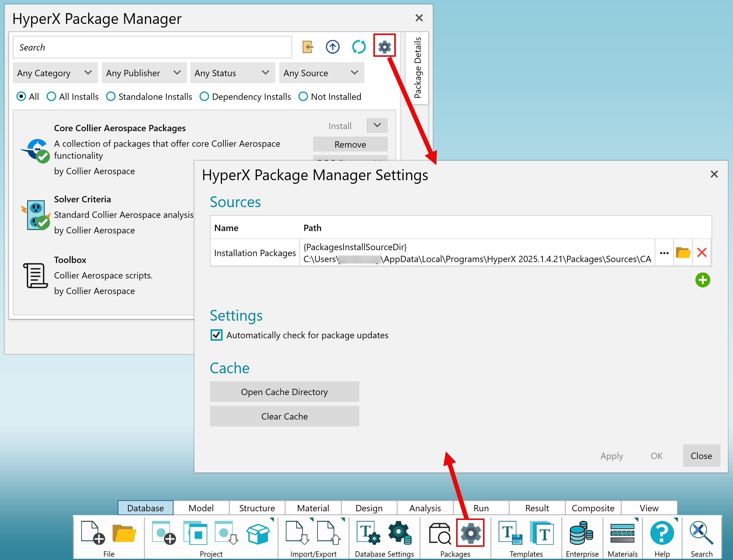Click the stacked templates icon

[542, 533]
